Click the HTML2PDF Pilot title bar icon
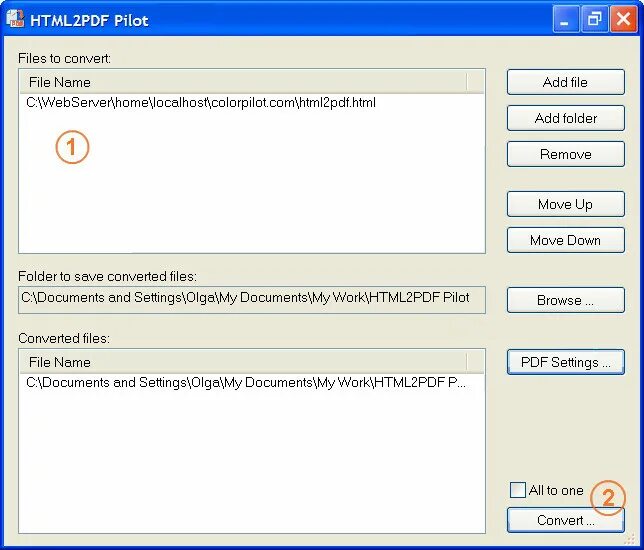 coord(16,19)
